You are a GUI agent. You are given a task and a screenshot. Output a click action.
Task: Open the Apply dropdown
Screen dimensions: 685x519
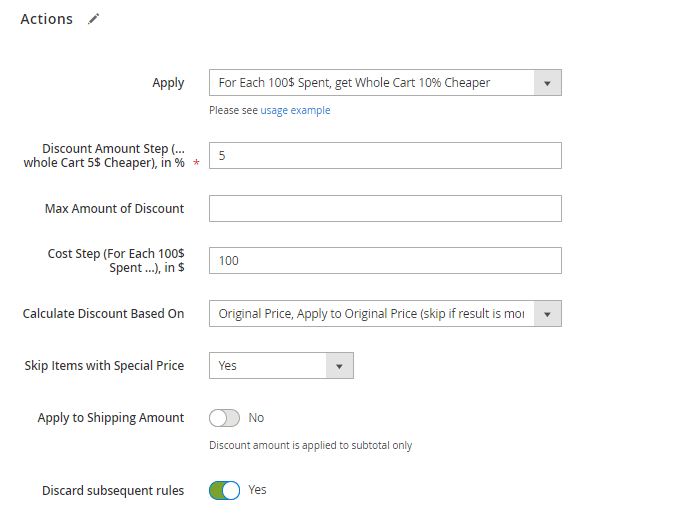(385, 83)
